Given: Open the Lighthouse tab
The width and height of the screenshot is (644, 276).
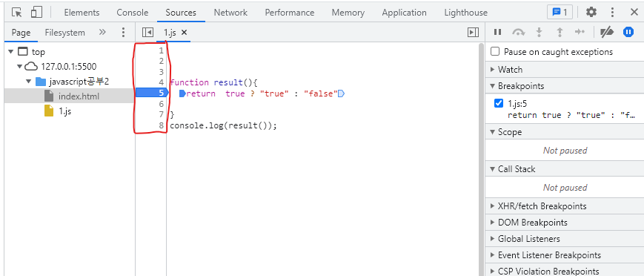Looking at the screenshot, I should pyautogui.click(x=465, y=13).
